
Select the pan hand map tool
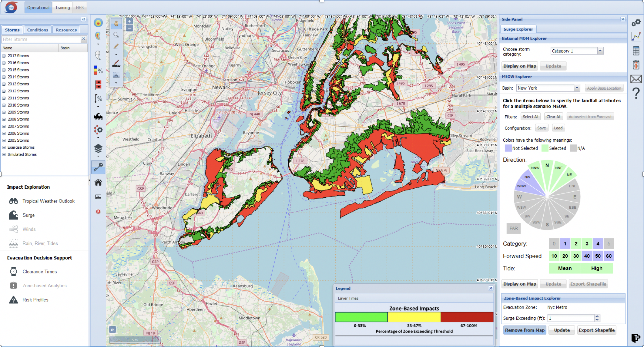116,23
